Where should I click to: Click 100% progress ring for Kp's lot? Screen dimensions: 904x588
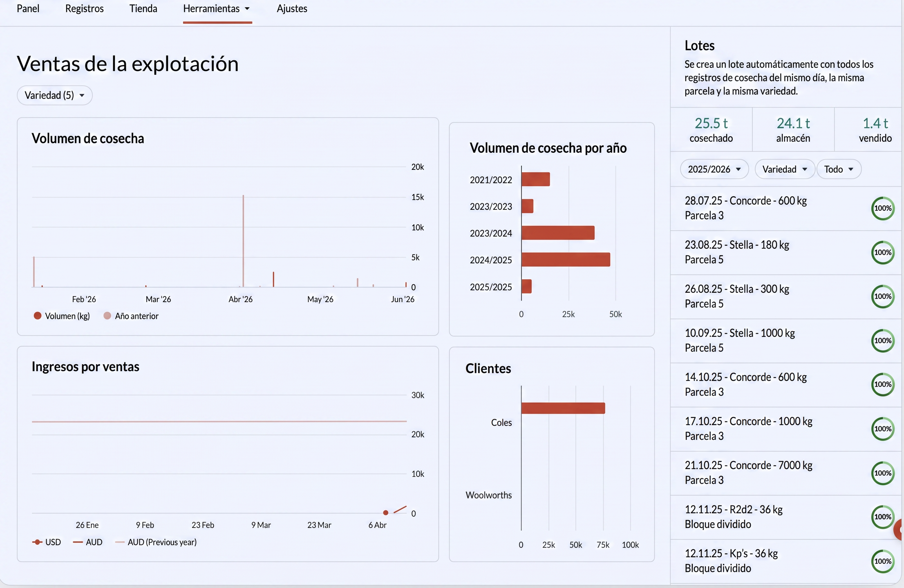click(x=883, y=561)
